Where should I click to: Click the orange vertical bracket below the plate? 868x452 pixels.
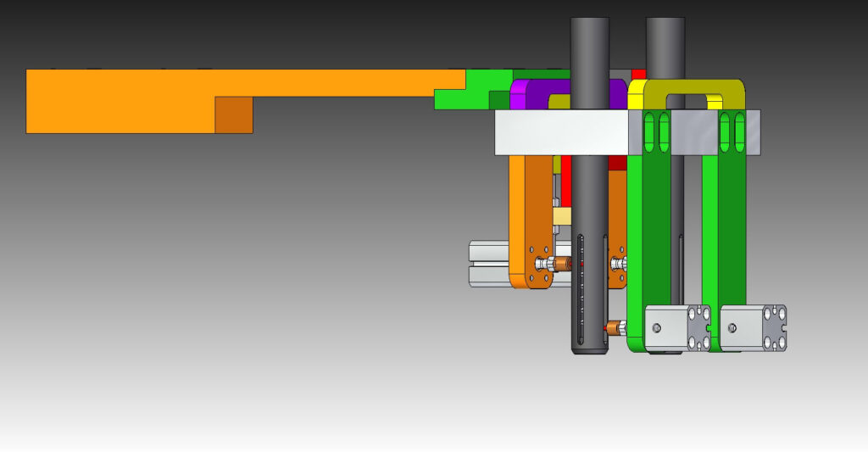(x=531, y=221)
